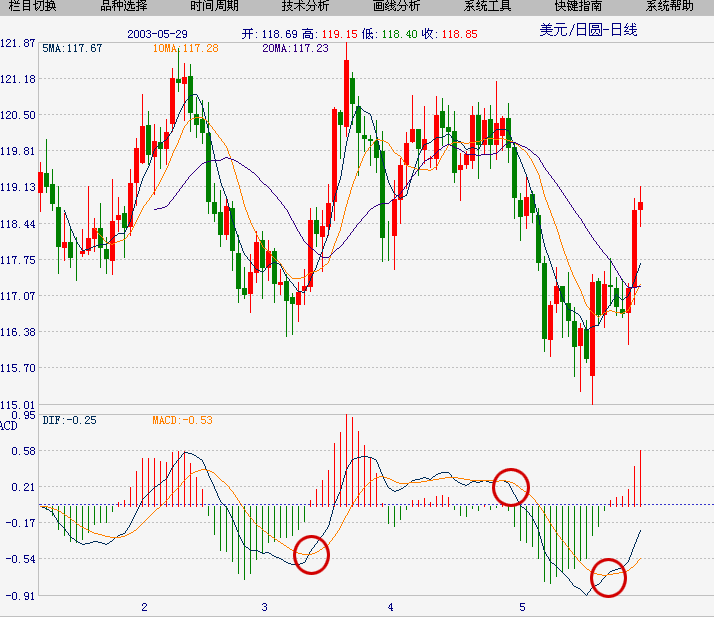The image size is (714, 617).
Task: Click the high price value 119.15
Action: 340,34
